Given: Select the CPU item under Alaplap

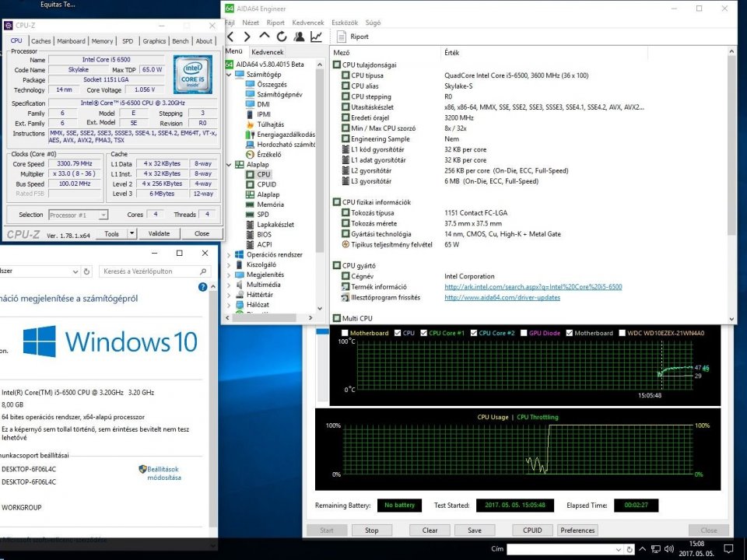Looking at the screenshot, I should pyautogui.click(x=264, y=174).
